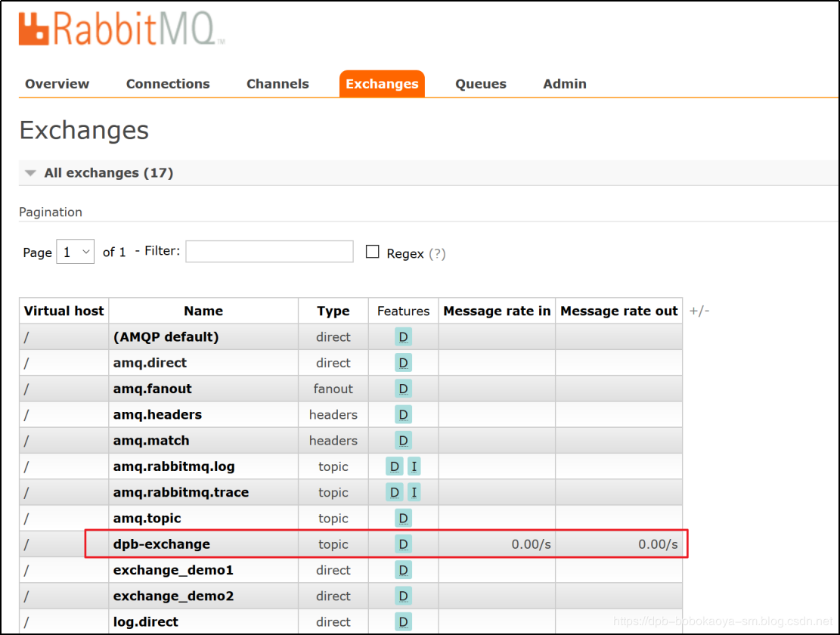The image size is (840, 635).
Task: Sort by Virtual host column header
Action: coord(64,311)
